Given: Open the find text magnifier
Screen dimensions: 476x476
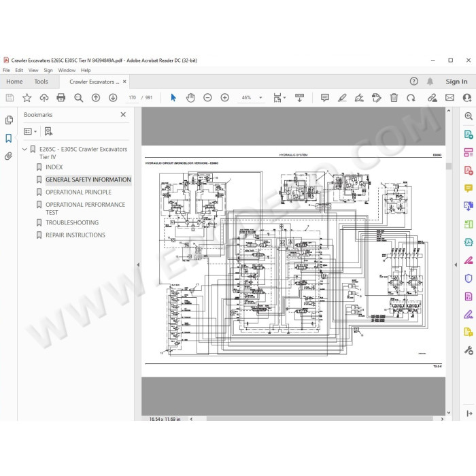Looking at the screenshot, I should pos(79,97).
